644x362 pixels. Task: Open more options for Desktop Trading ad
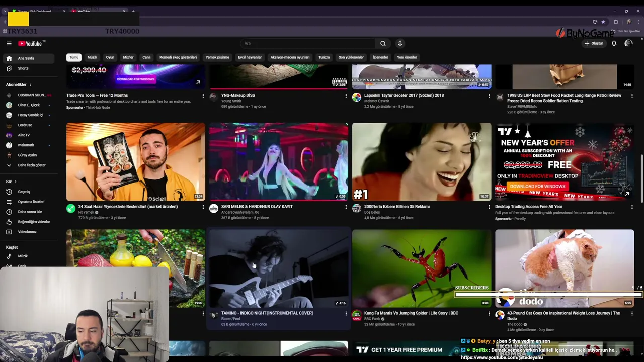(632, 207)
